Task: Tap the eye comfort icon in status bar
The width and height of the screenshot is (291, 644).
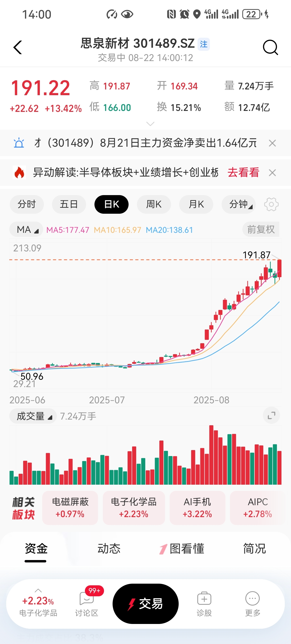Action: [127, 14]
